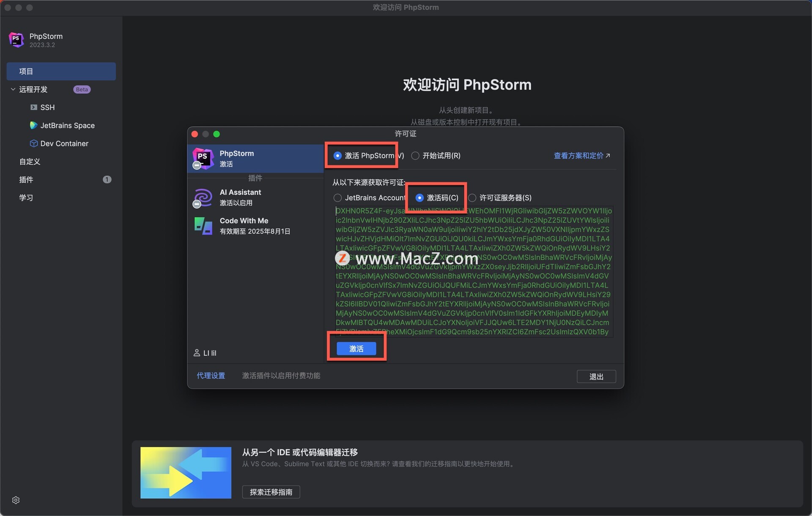The width and height of the screenshot is (812, 516).
Task: Click the 激活插件以启用付费功能 text
Action: (x=281, y=375)
